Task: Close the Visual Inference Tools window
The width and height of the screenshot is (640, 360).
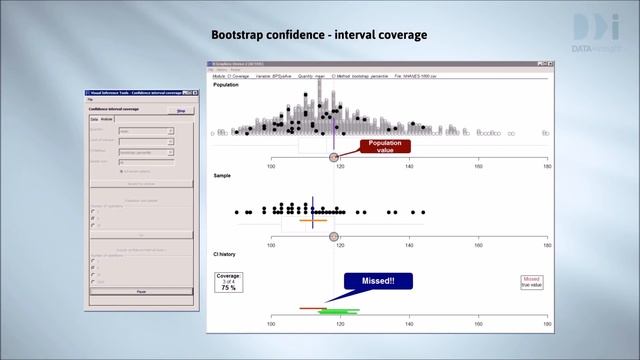Action: [195, 93]
